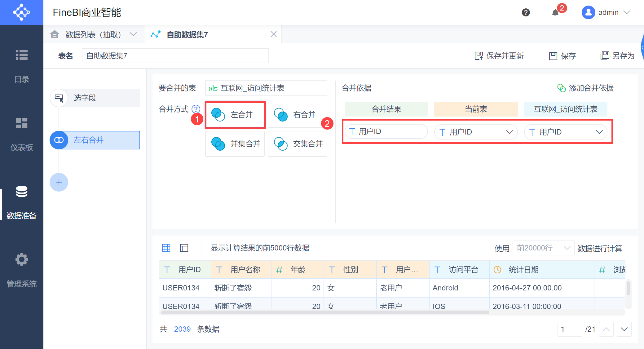
Task: Select 右合并 merge mode
Action: coord(297,115)
